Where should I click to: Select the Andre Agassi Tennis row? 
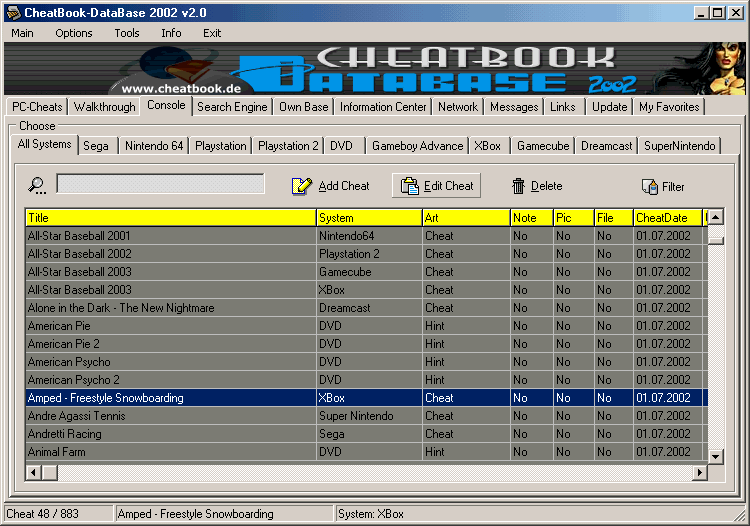point(170,416)
